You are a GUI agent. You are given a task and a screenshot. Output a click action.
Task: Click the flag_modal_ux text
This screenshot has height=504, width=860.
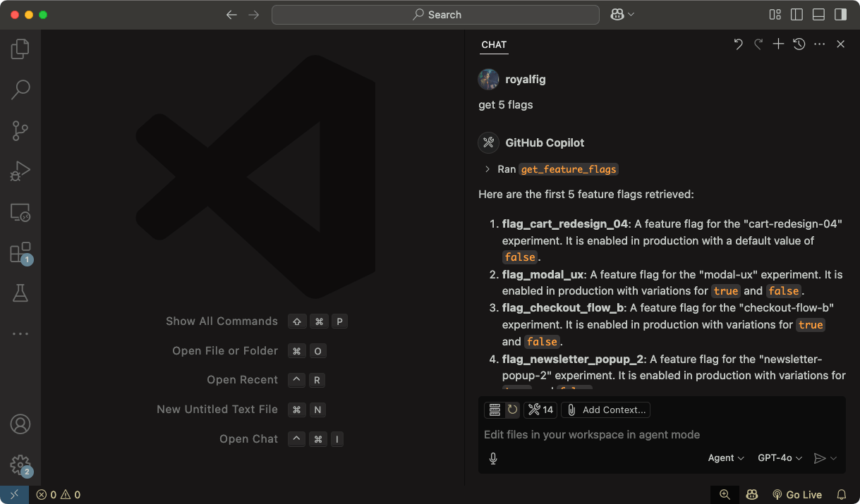tap(543, 274)
